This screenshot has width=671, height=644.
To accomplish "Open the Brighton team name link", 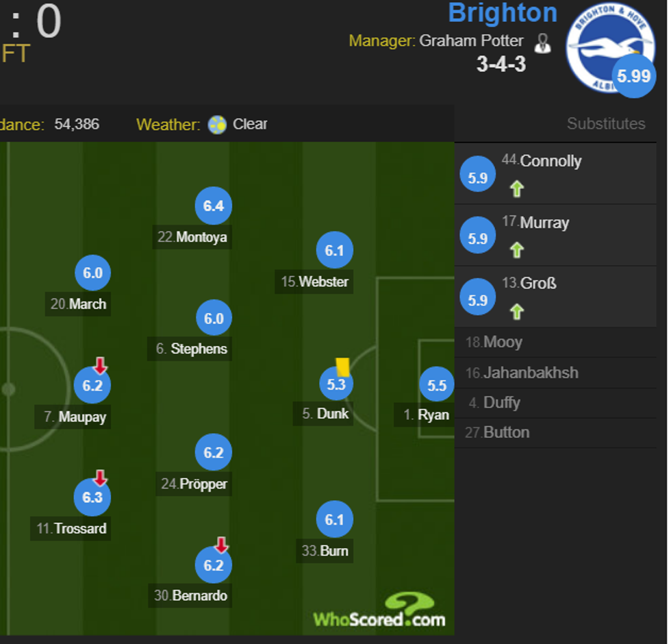I will [x=503, y=13].
